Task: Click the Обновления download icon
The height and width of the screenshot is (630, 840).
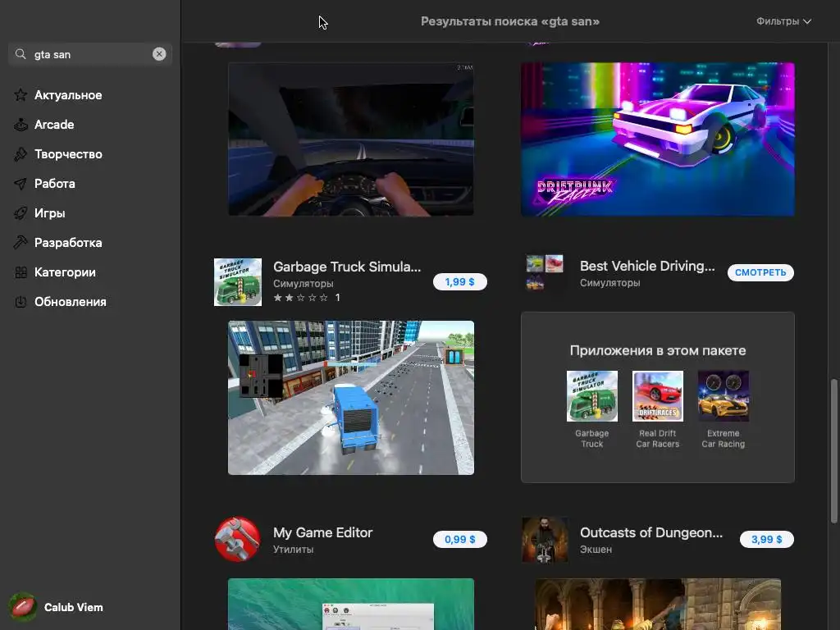Action: [x=21, y=302]
